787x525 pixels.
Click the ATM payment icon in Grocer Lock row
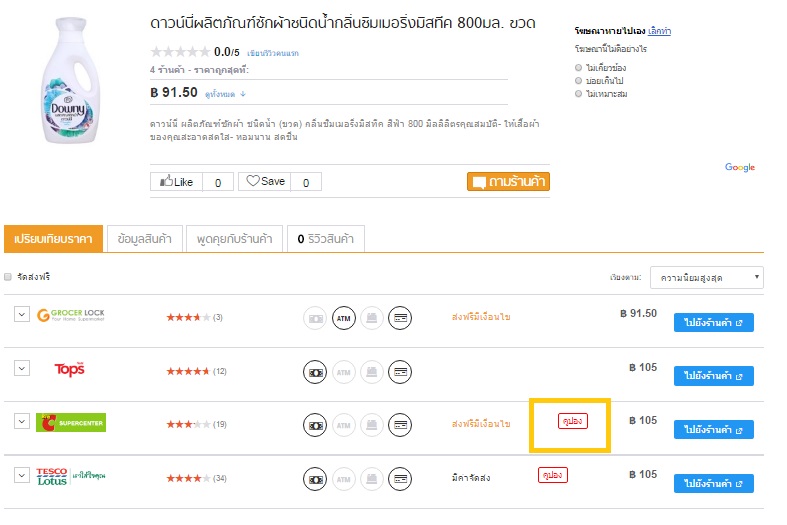tap(344, 318)
